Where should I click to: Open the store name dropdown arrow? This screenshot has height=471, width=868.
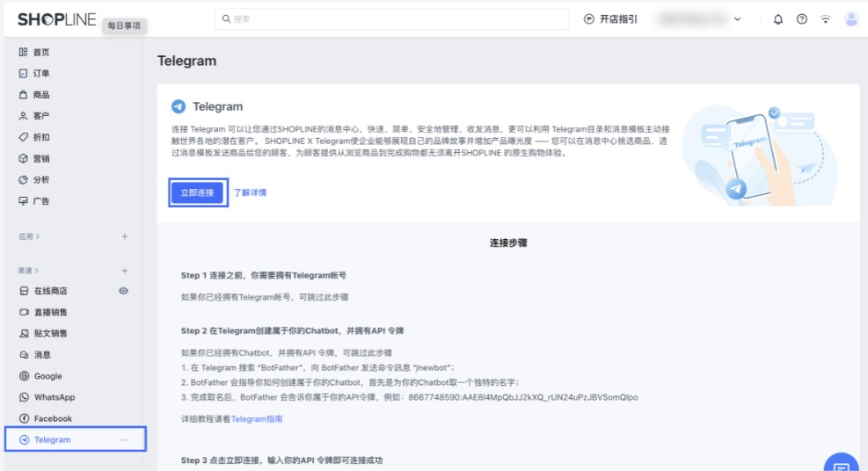click(x=737, y=19)
